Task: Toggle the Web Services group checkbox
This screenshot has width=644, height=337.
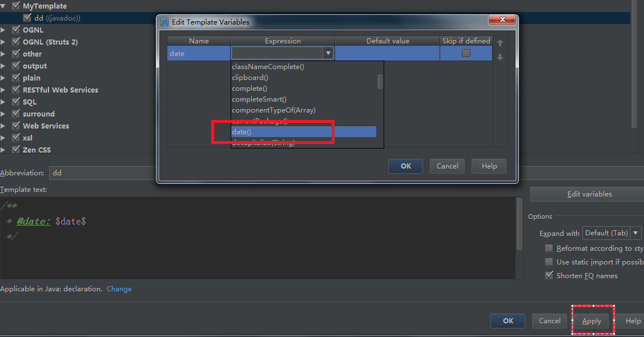Action: [x=16, y=125]
